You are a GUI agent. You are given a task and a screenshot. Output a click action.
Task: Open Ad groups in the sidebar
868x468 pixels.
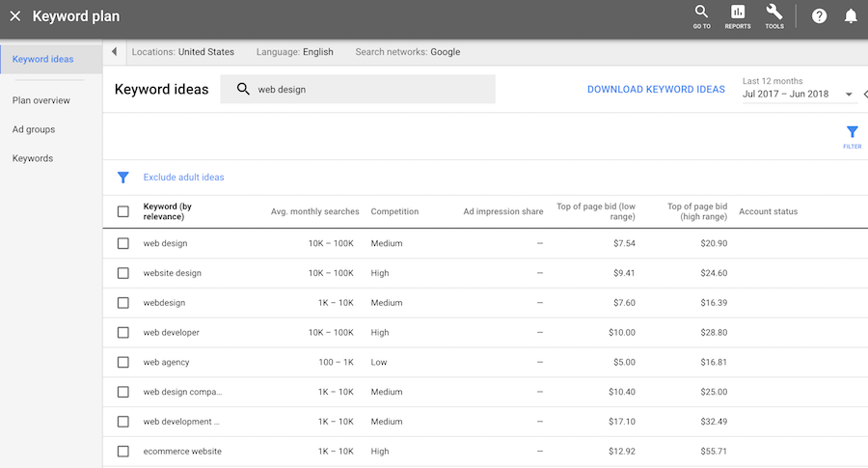tap(34, 129)
